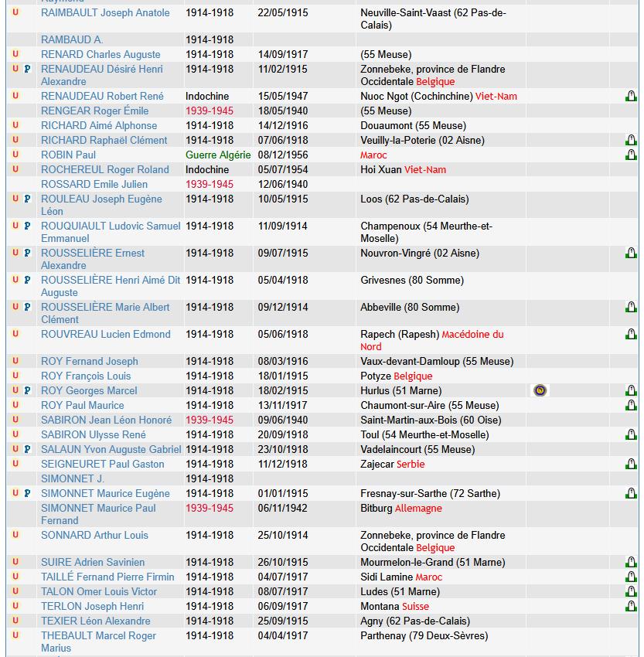Open the ROCHEREUL Roger Roland name link
644x657 pixels.
(104, 170)
